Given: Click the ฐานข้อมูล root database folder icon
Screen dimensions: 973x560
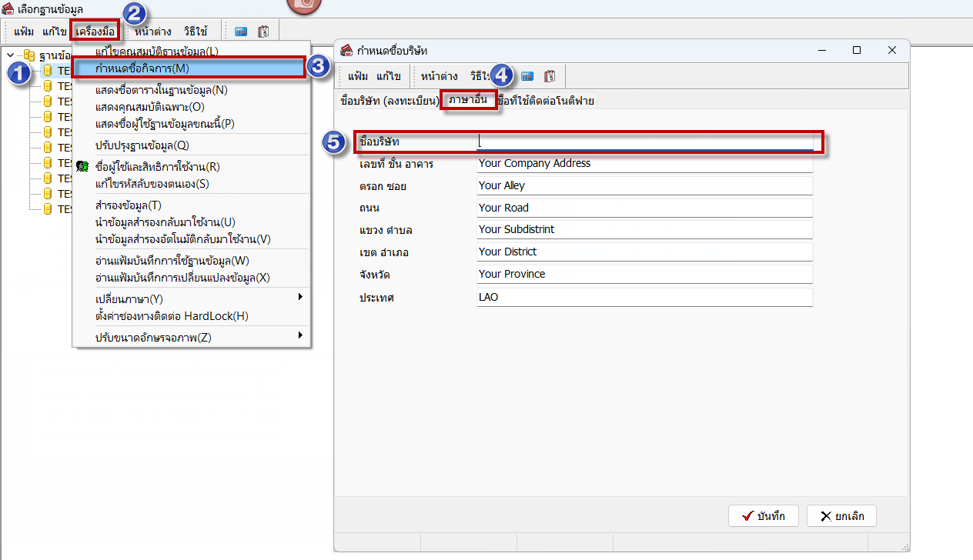Looking at the screenshot, I should [x=29, y=55].
